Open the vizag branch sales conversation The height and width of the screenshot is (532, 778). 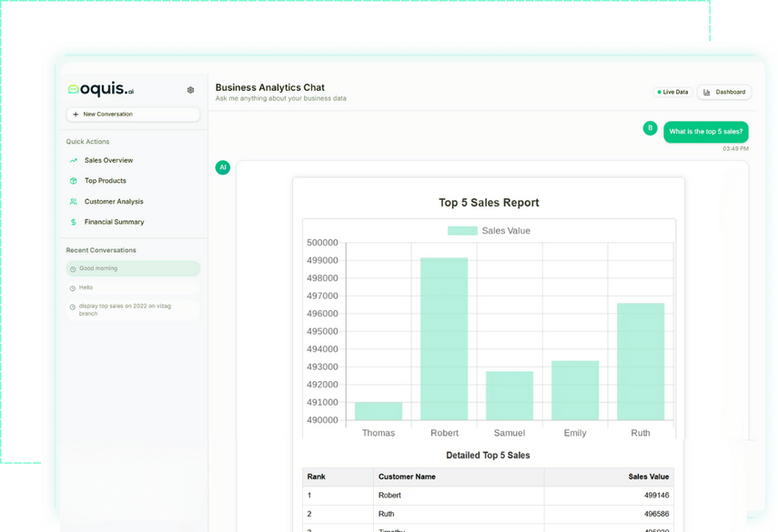point(133,309)
